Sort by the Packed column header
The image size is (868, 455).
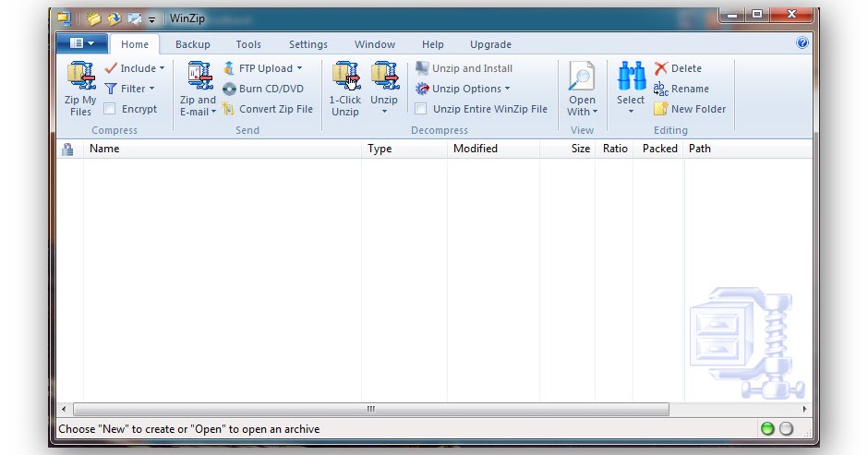point(658,149)
